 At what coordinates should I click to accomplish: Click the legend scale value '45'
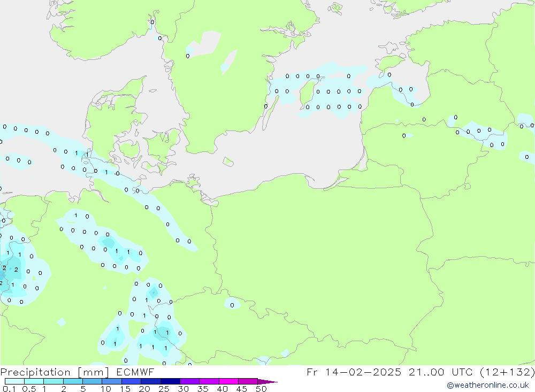tap(242, 389)
